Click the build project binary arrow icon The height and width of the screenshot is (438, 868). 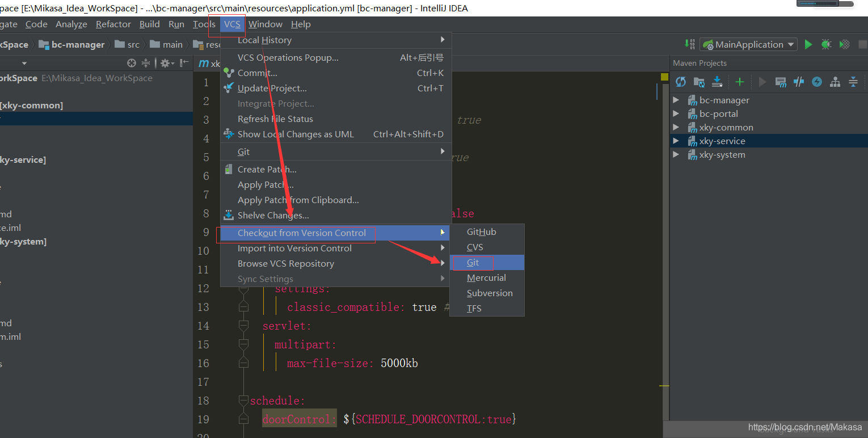pos(690,44)
